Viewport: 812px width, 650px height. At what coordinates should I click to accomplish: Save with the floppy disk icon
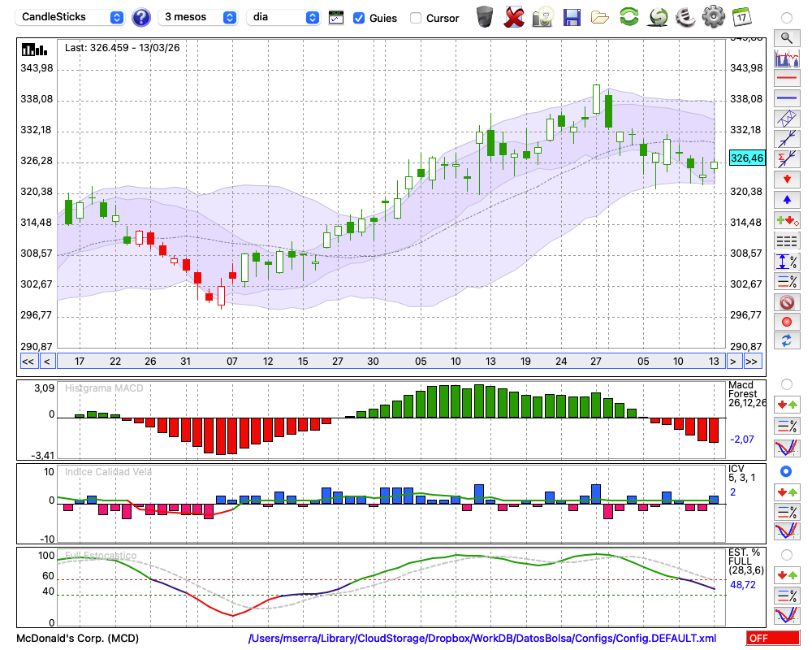572,17
